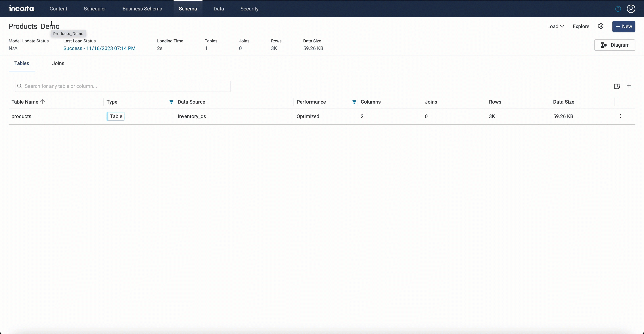Open the products table row
This screenshot has width=644, height=334.
pyautogui.click(x=22, y=116)
